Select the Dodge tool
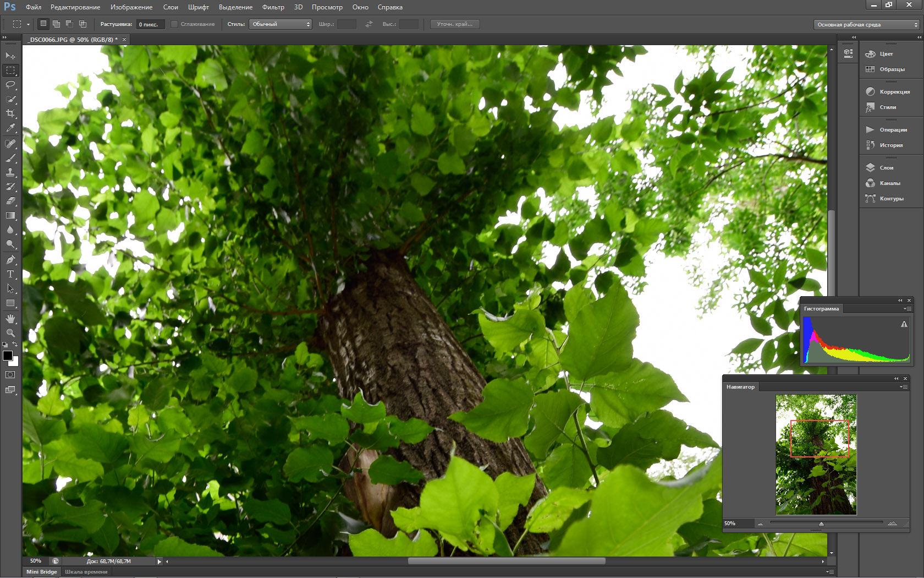The image size is (924, 578). tap(10, 244)
